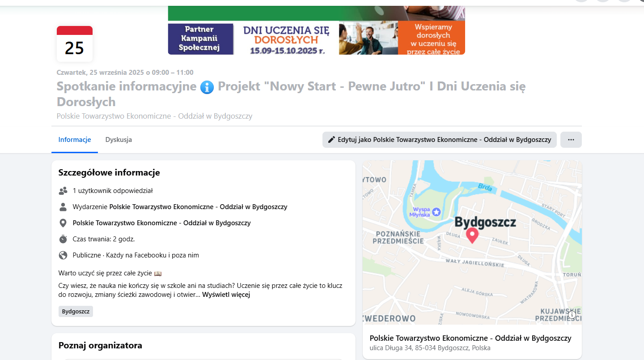The height and width of the screenshot is (360, 644).
Task: Click the venue name below the map
Action: [470, 339]
